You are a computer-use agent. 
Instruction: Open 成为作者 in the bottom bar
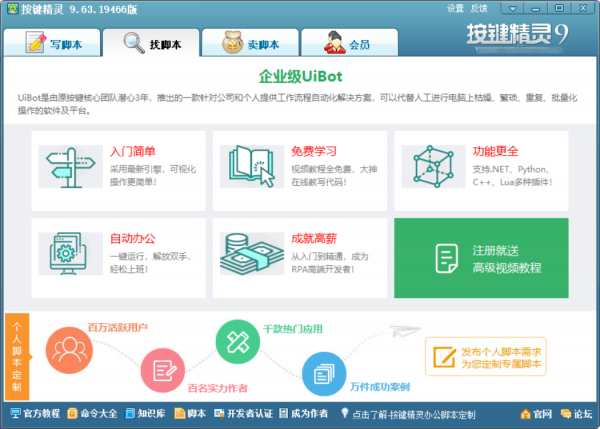click(x=303, y=414)
